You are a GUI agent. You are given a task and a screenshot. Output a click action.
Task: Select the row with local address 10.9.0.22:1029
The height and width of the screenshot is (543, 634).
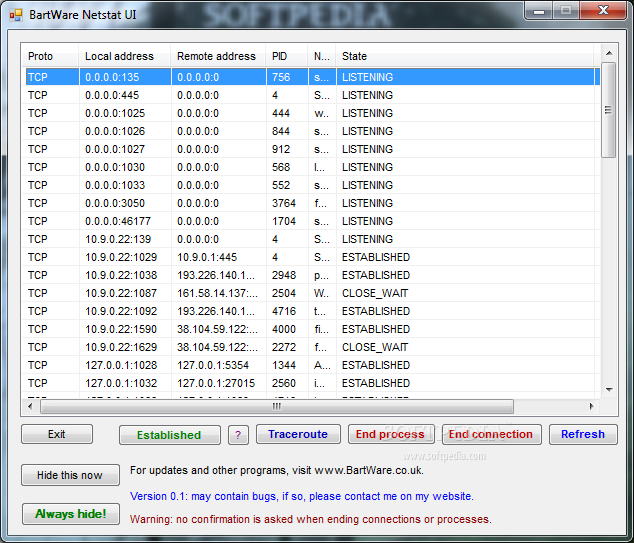311,257
